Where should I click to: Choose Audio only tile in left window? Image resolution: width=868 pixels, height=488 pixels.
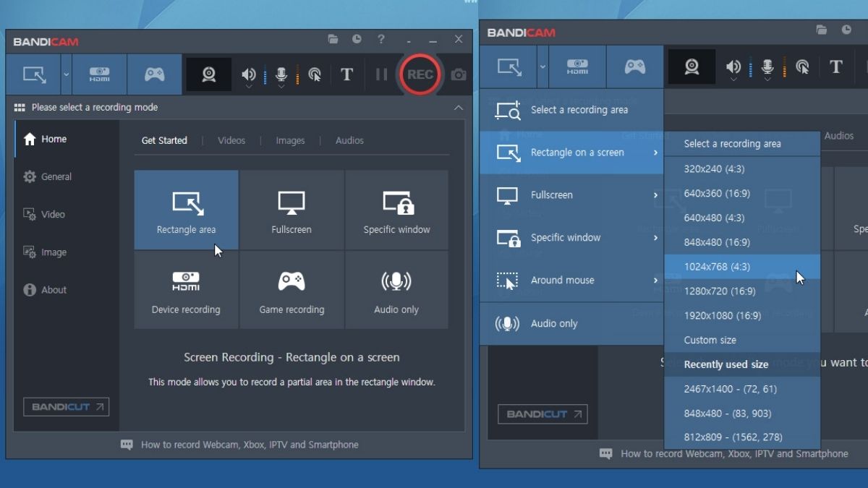(396, 290)
